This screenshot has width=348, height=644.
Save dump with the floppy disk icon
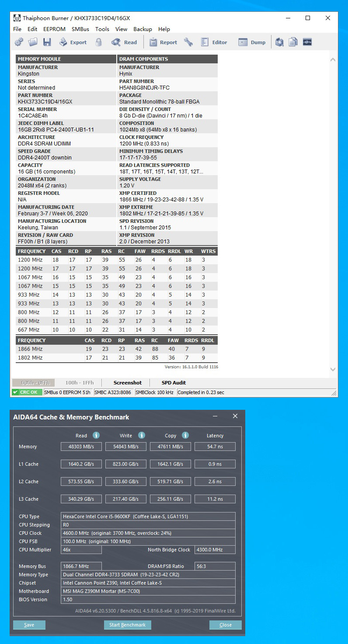click(x=47, y=42)
